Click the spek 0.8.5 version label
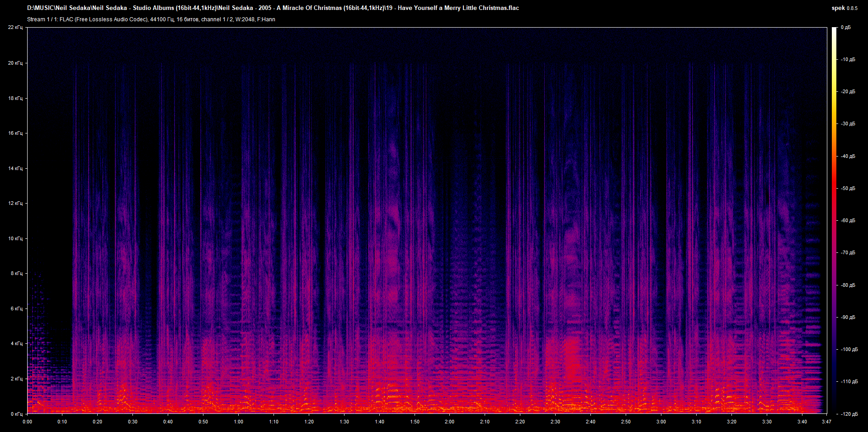 [x=844, y=8]
